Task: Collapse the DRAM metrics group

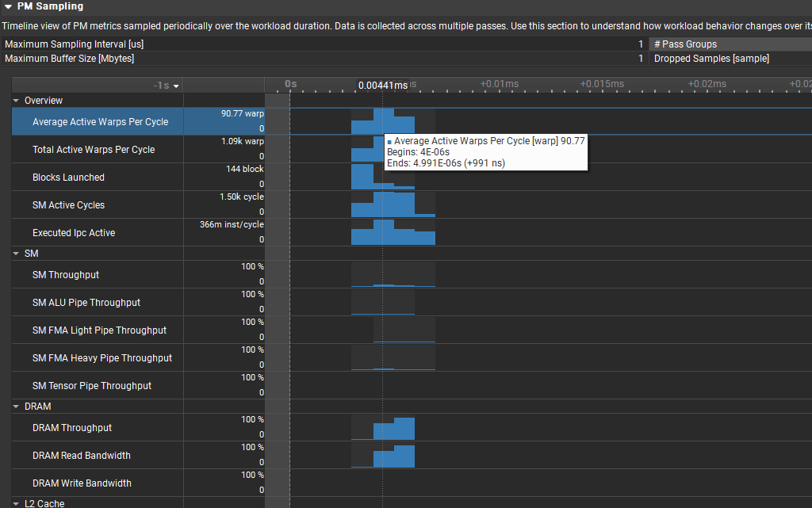Action: [x=16, y=407]
